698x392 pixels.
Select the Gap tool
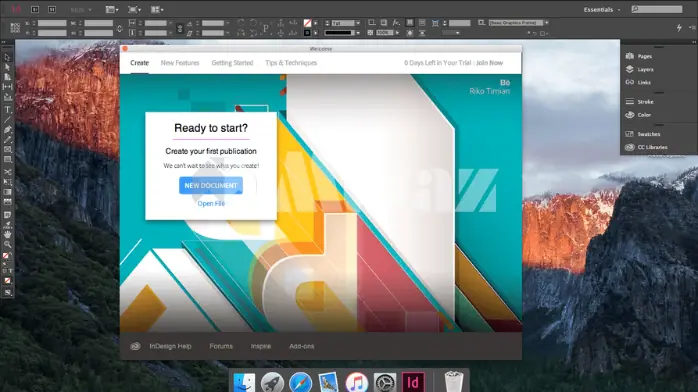pyautogui.click(x=7, y=87)
